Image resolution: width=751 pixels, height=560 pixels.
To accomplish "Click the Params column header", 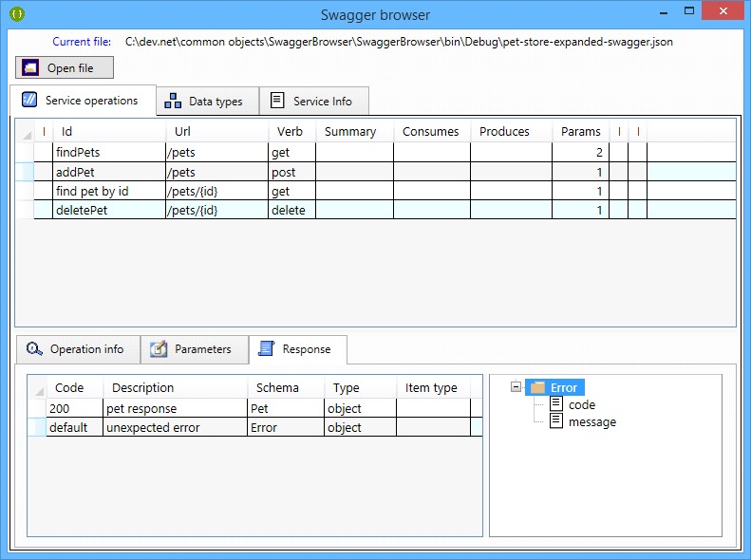I will (x=581, y=132).
